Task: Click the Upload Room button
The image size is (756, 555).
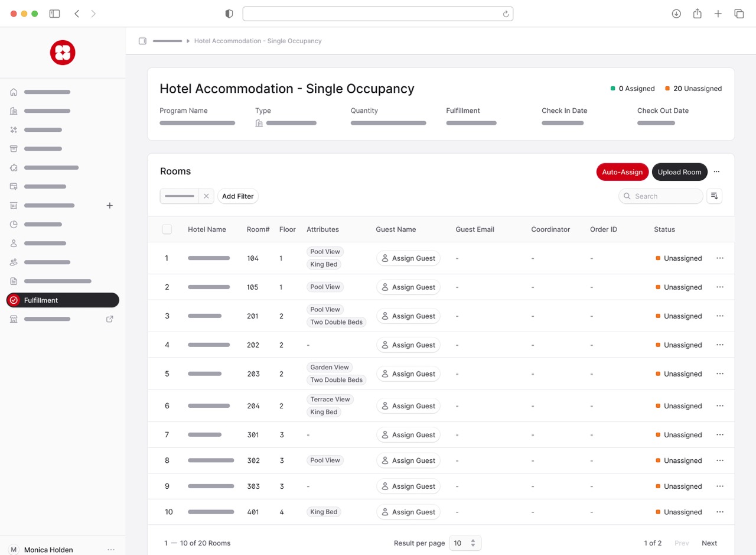Action: point(679,172)
